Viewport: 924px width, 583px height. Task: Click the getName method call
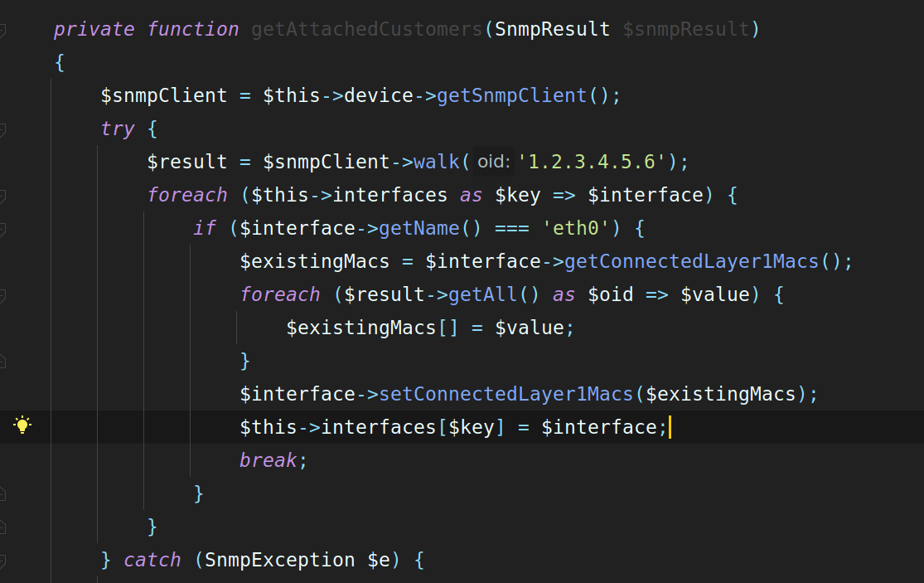pyautogui.click(x=419, y=228)
